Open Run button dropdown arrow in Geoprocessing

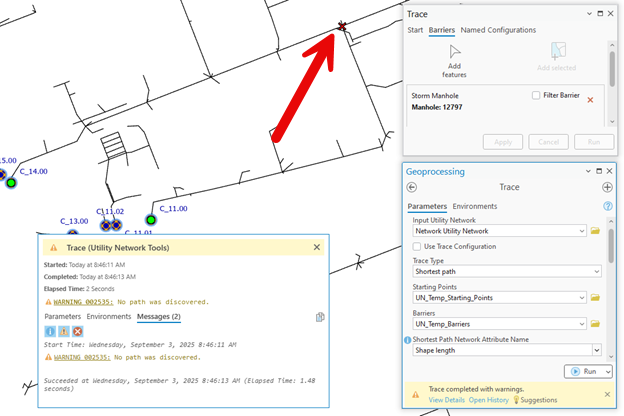608,371
